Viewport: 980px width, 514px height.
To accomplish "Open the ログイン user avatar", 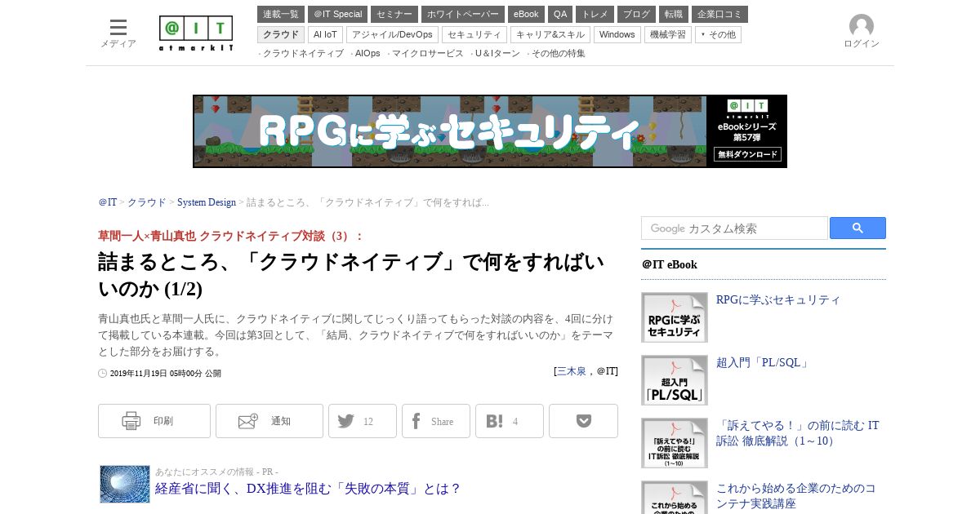I will 861,32.
